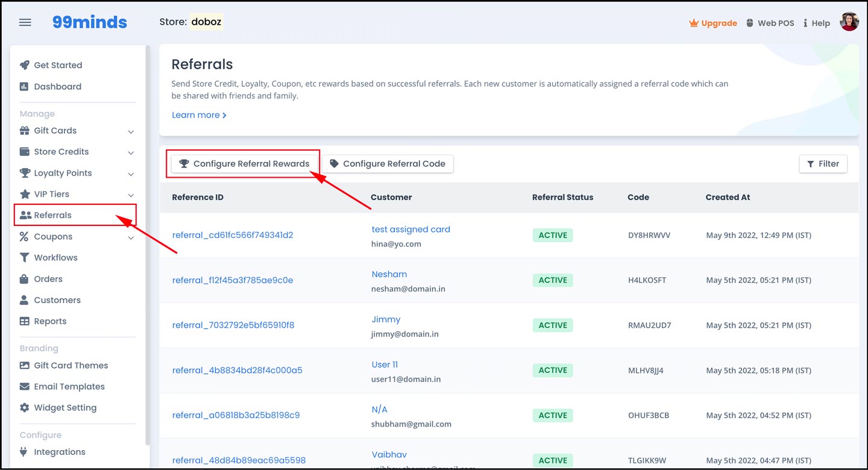Image resolution: width=868 pixels, height=470 pixels.
Task: Open link referral_4b8834bd28f4c000a5
Action: point(237,370)
